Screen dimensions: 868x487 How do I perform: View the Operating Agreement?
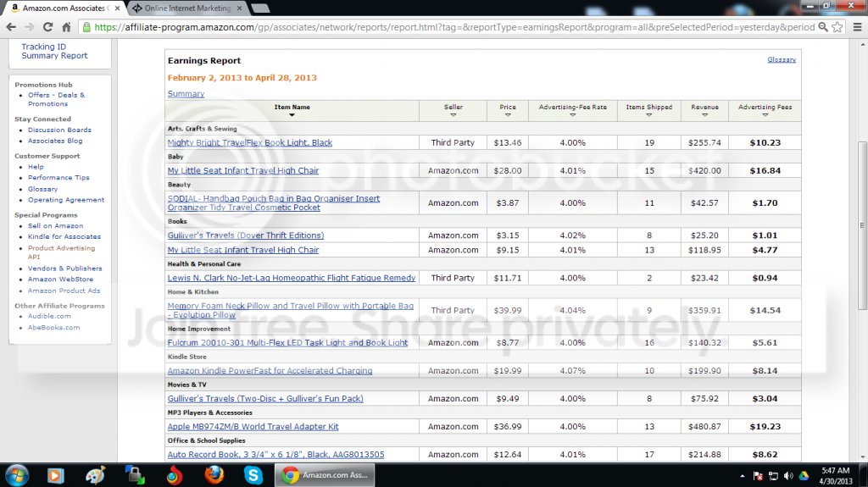click(x=66, y=200)
